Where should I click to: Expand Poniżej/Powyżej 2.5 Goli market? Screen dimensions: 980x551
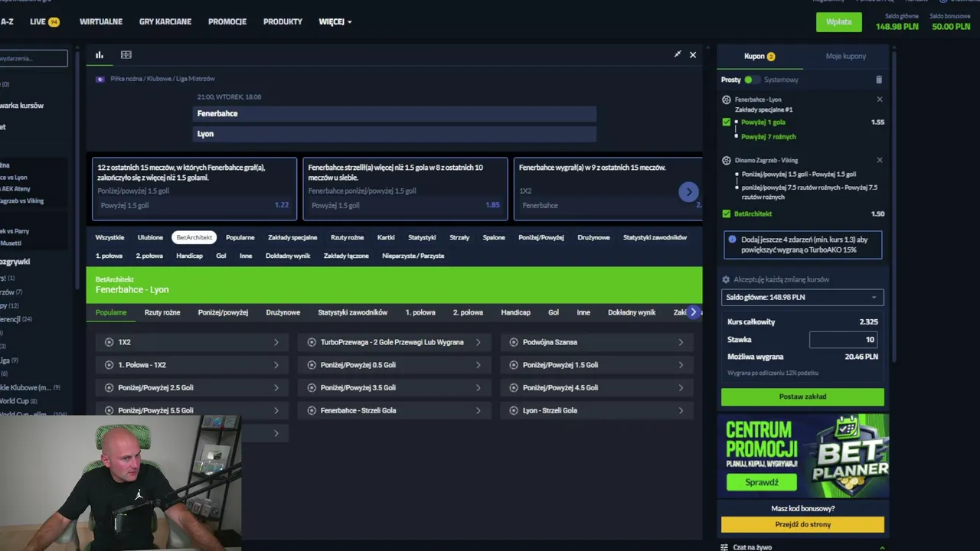[191, 388]
